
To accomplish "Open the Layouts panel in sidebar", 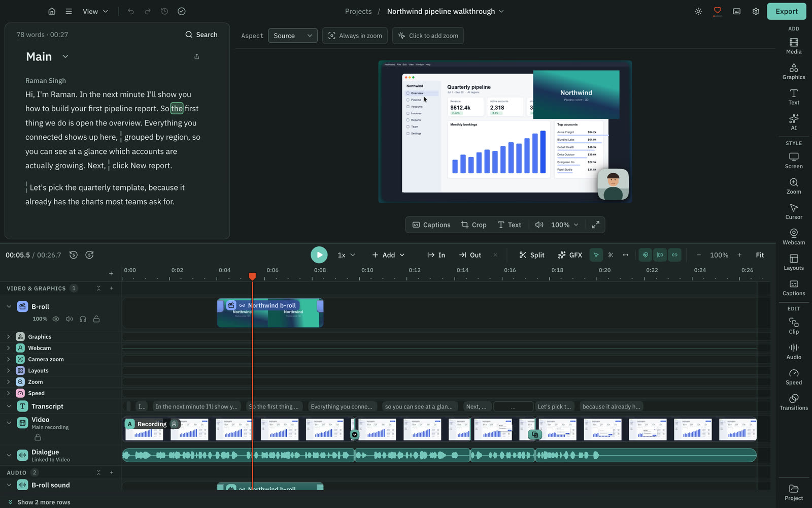I will click(x=794, y=262).
